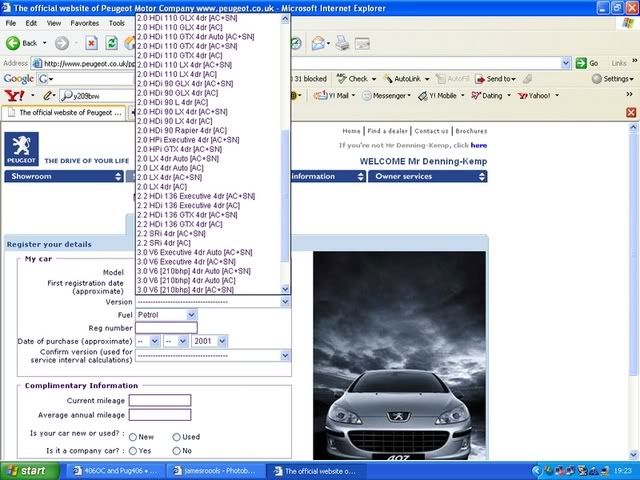Select the New radio button
This screenshot has width=640, height=480.
tap(133, 437)
